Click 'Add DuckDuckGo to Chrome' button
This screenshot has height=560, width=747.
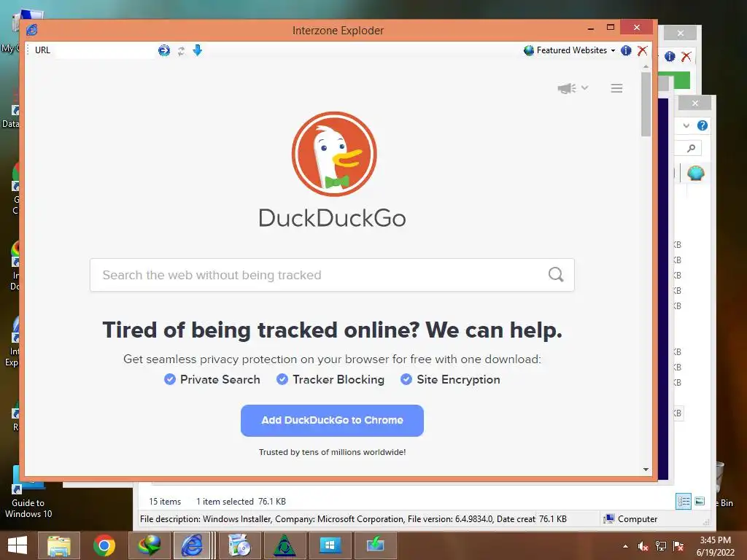click(332, 421)
